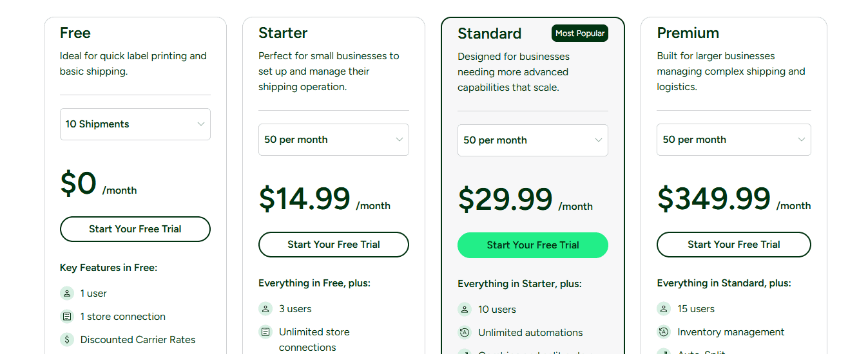
Task: Click the automation icon beside Unlimited automations
Action: point(465,333)
